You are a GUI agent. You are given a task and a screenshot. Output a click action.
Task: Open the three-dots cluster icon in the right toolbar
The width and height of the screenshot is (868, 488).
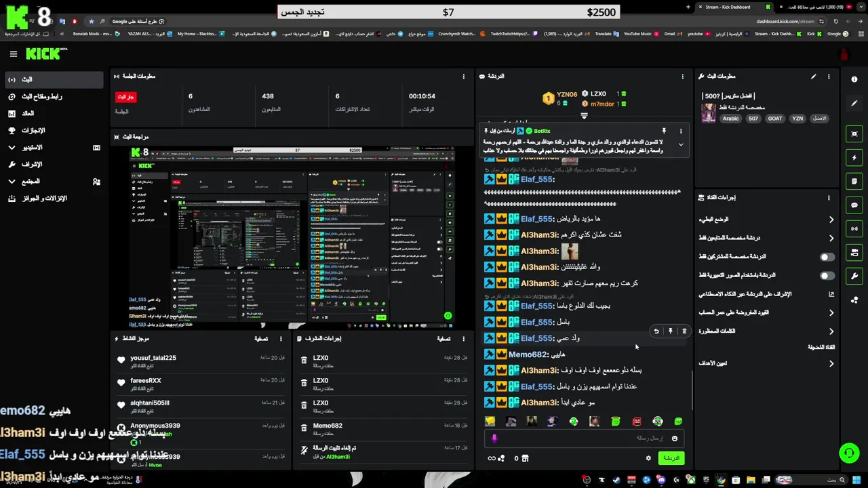(x=854, y=300)
